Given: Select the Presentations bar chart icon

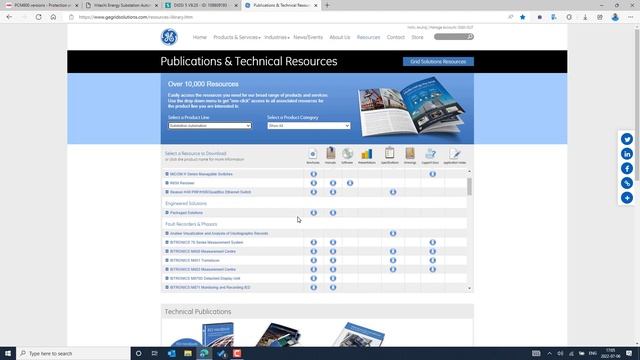Looking at the screenshot, I should pos(367,153).
